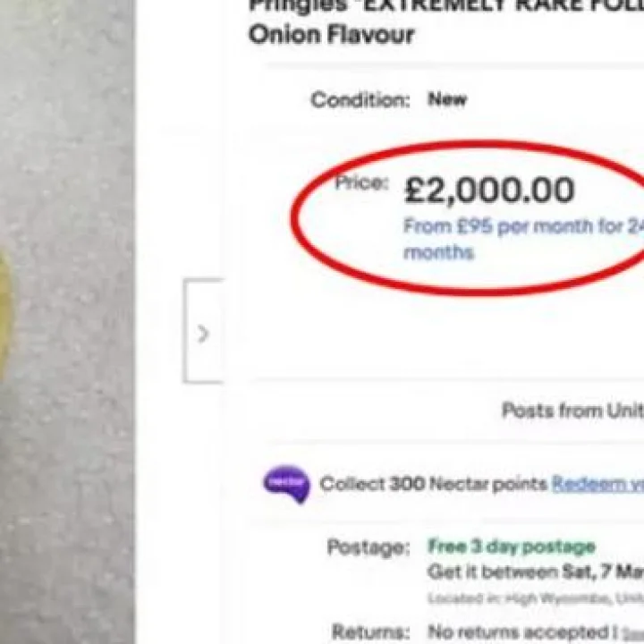Click the Collect 300 Nectar points text
The width and height of the screenshot is (644, 644).
point(433,484)
